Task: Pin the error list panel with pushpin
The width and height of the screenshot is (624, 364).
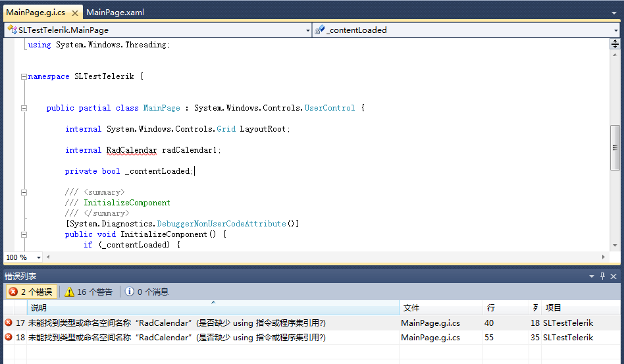Action: tap(602, 276)
